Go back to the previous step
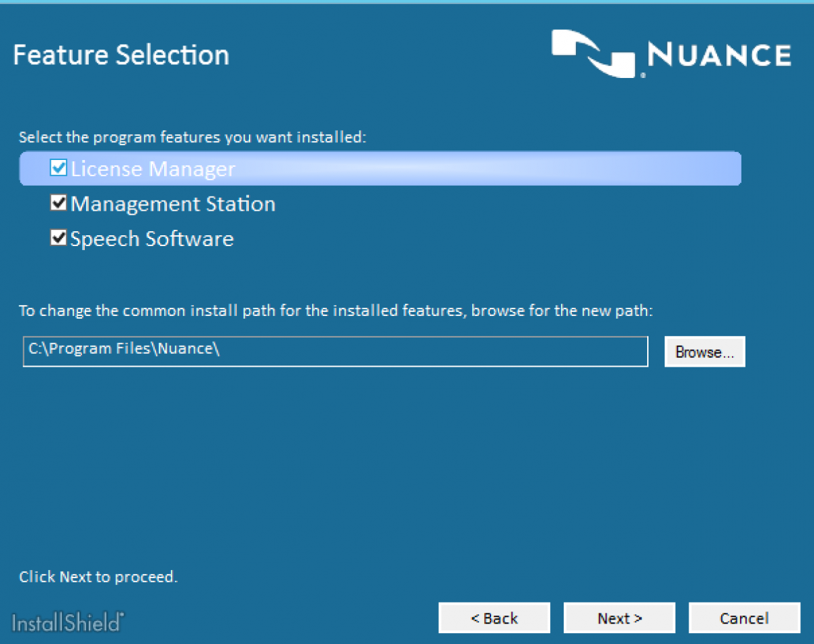Viewport: 814px width, 644px height. [494, 618]
